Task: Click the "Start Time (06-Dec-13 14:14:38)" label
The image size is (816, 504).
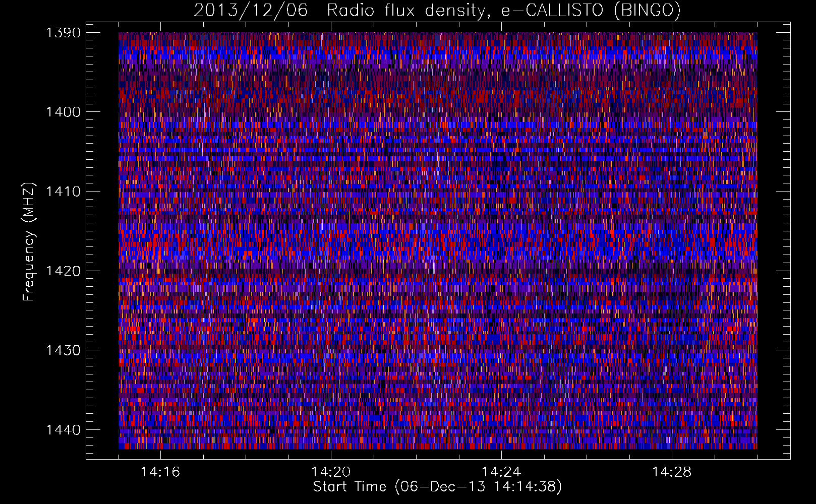Action: 437,487
